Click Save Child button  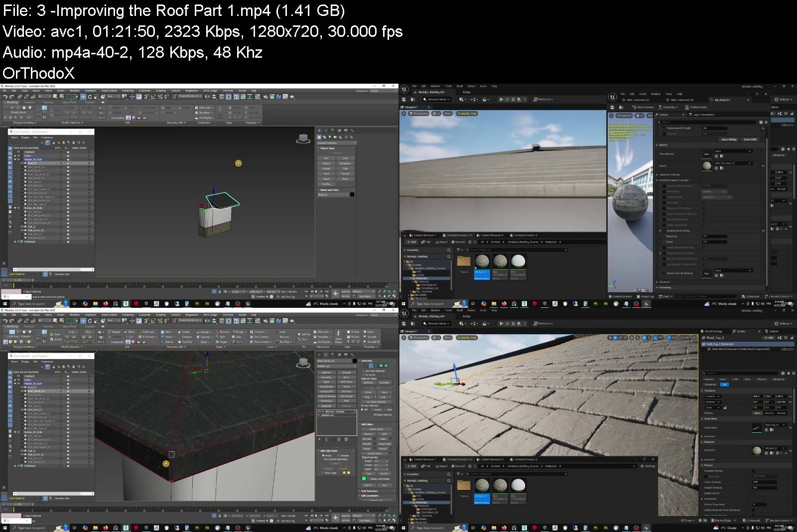(750, 139)
